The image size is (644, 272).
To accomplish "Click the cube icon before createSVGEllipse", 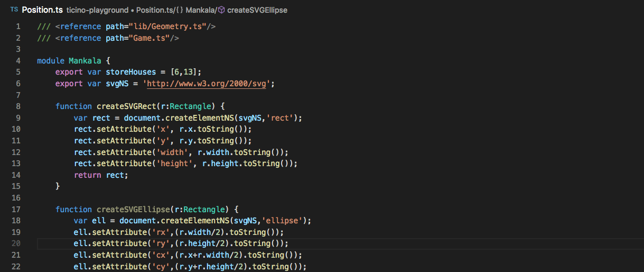I will click(221, 10).
